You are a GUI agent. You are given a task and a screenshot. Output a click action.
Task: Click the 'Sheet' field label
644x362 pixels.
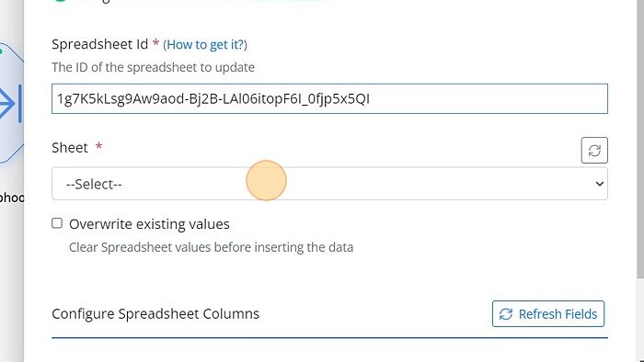[x=70, y=147]
